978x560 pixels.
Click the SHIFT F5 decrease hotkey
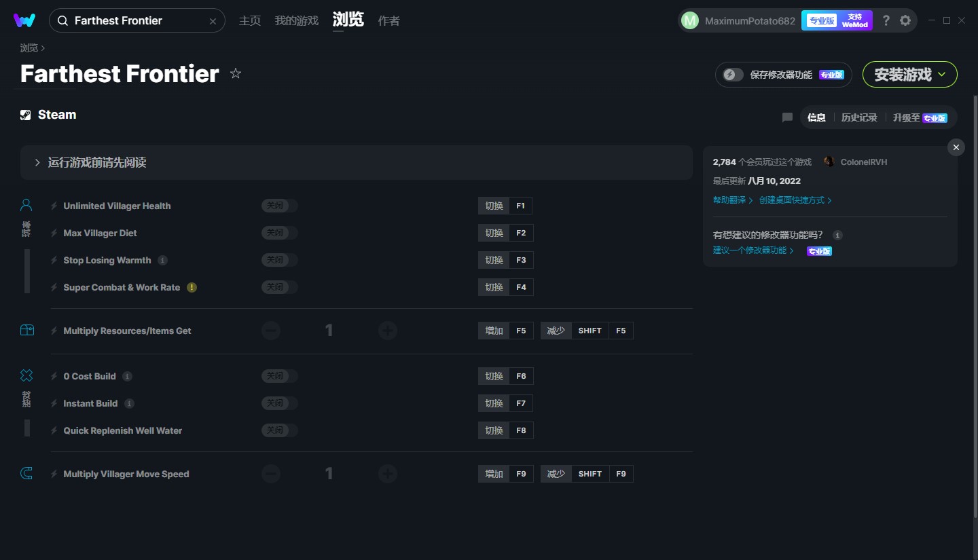(x=587, y=331)
